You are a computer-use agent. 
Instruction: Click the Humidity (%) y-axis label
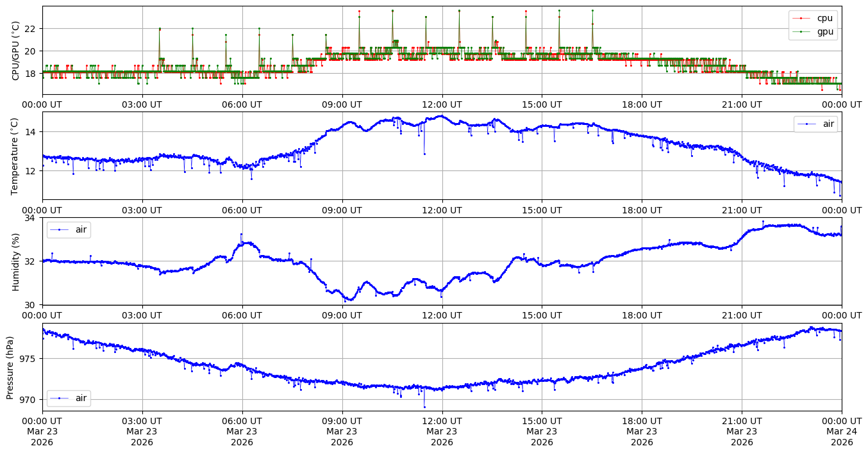(x=16, y=261)
